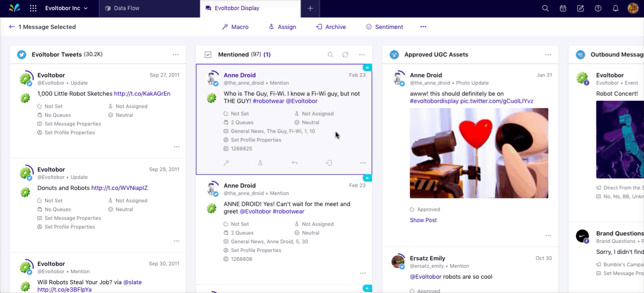Open the help question mark icon
The image size is (644, 293).
[x=598, y=8]
